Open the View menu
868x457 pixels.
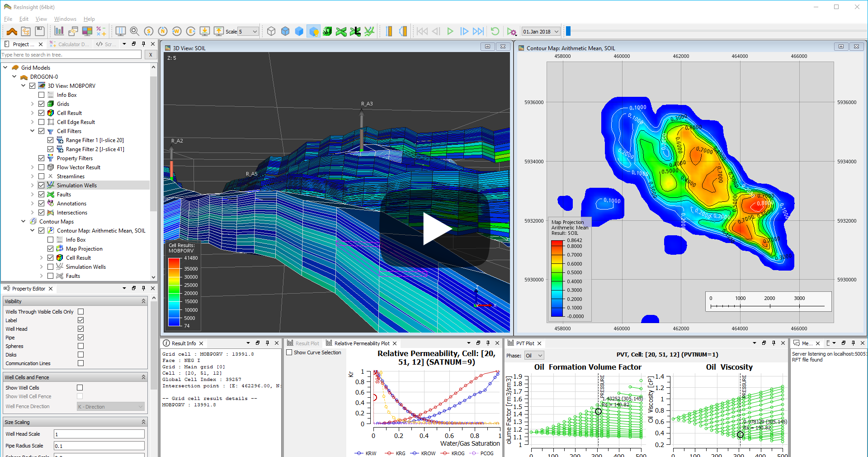[41, 19]
